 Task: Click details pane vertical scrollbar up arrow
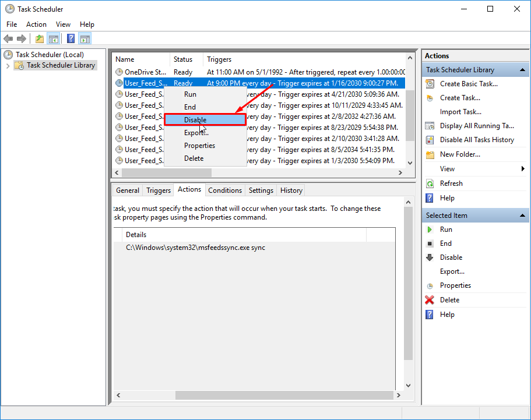pos(409,202)
